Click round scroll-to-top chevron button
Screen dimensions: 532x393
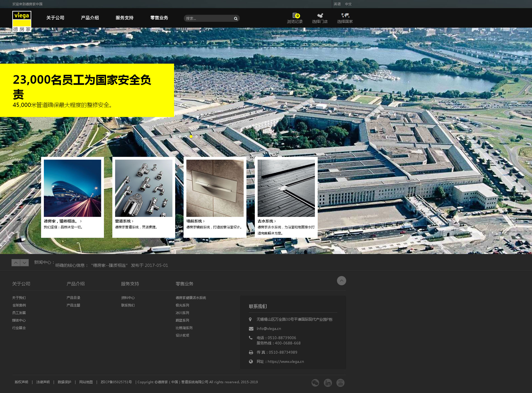click(341, 281)
